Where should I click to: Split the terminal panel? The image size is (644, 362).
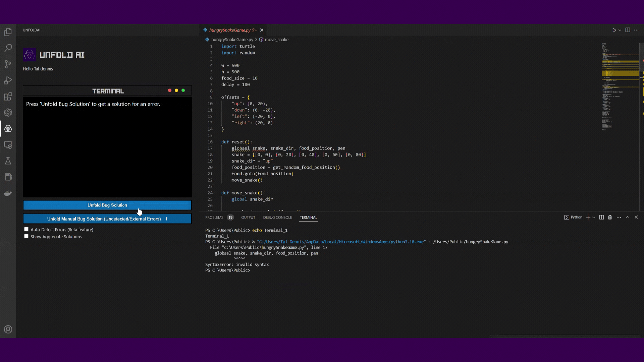(x=601, y=217)
